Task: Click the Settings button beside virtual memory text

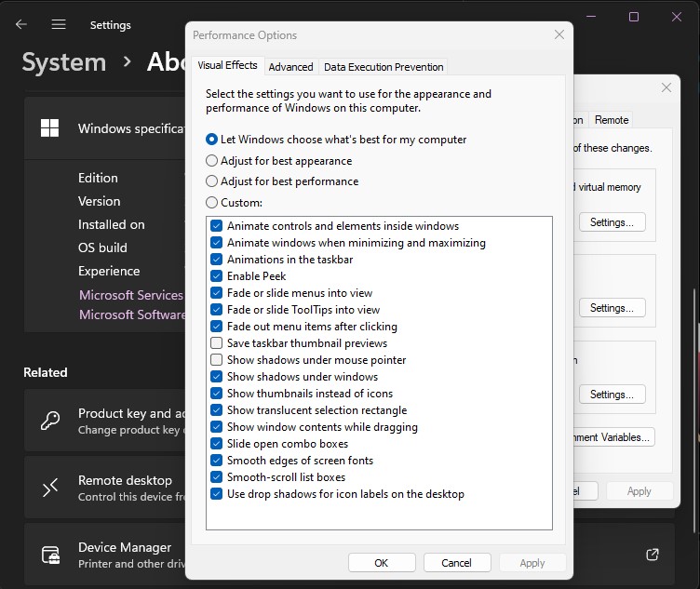Action: (612, 222)
